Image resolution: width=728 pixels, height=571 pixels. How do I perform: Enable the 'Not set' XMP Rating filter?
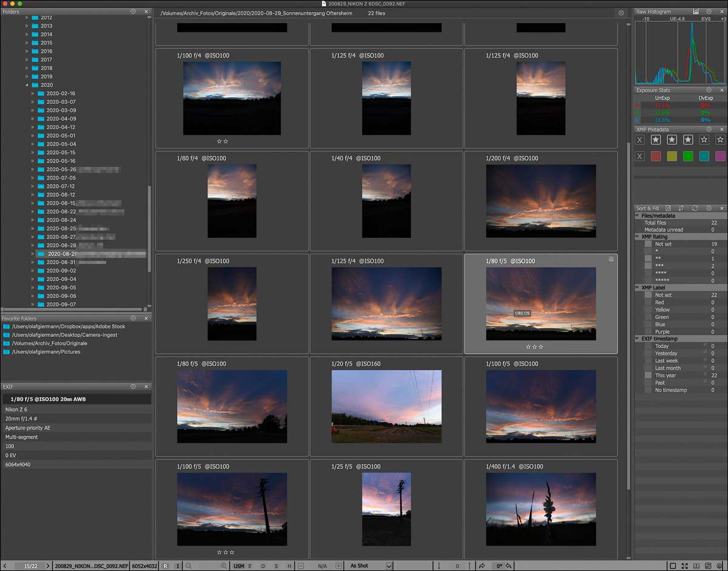[x=648, y=244]
